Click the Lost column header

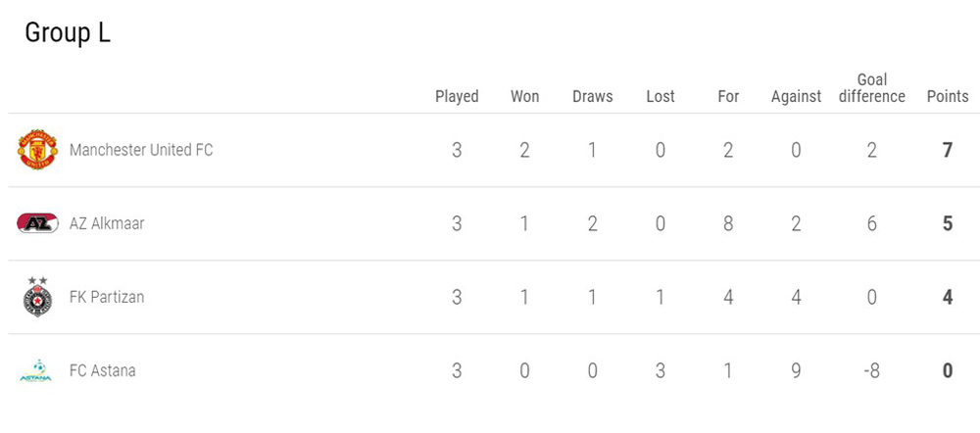coord(661,96)
